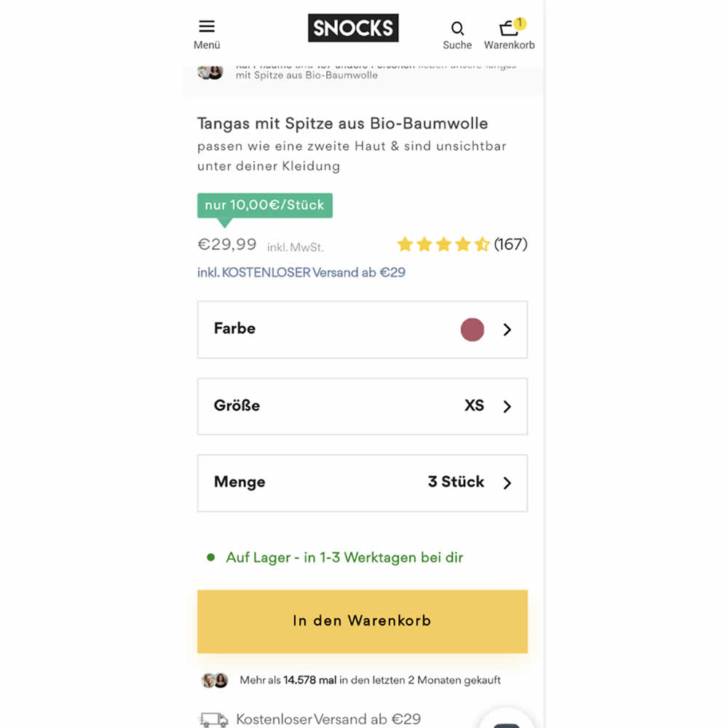Click the nur 10,00€/Stück price badge
Screen dimensions: 728x728
pos(264,205)
